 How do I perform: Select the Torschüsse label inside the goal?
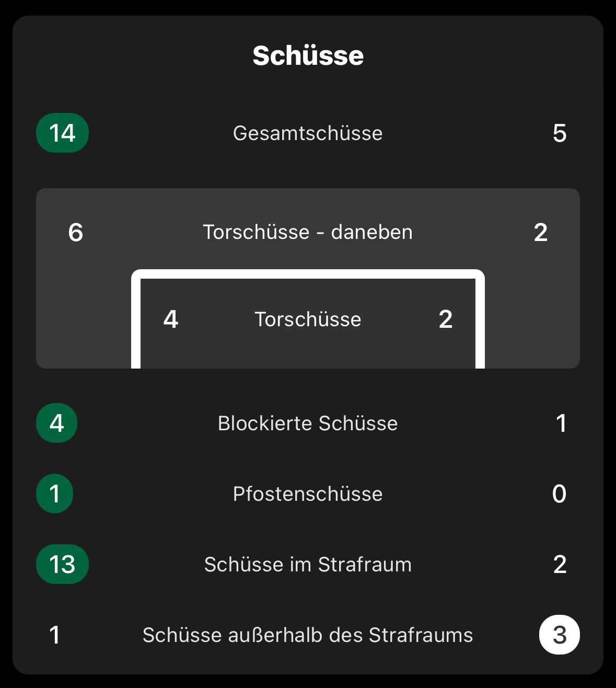(x=308, y=319)
